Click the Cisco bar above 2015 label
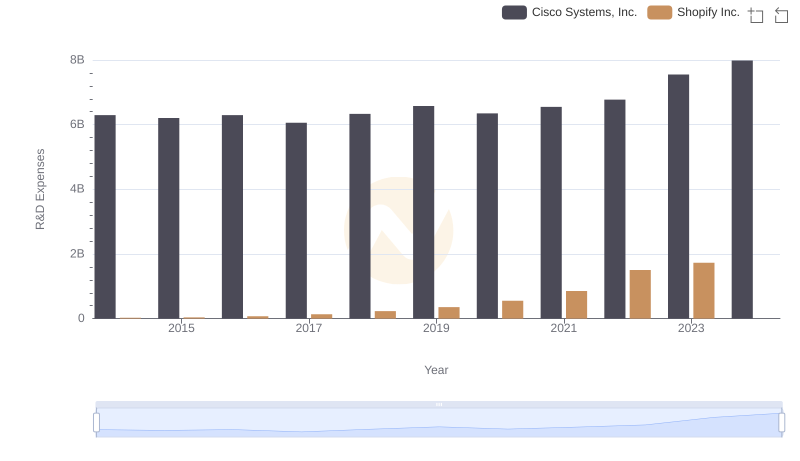The image size is (800, 461). pyautogui.click(x=169, y=218)
